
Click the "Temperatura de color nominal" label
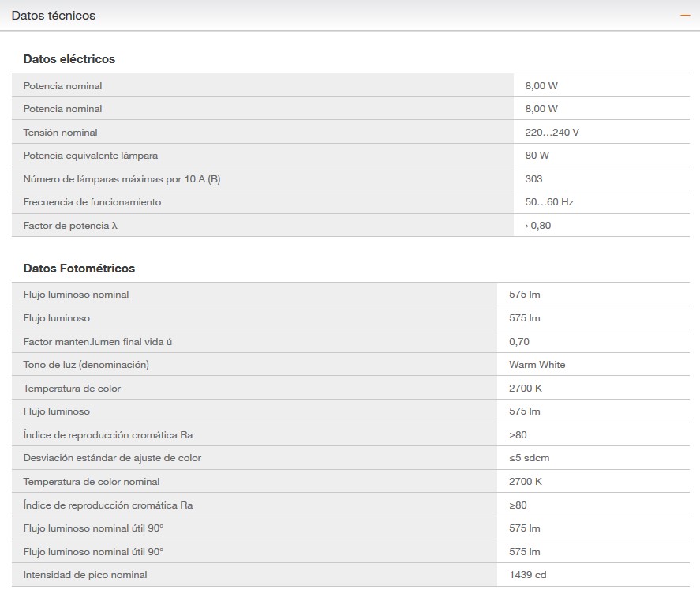click(91, 482)
